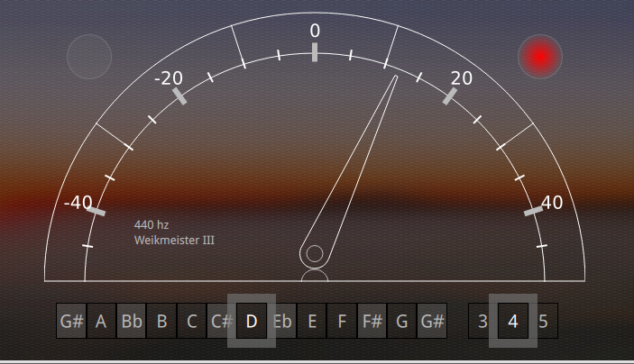Screen dimensions: 634x364
Task: Click the red indicator light
Action: pos(539,57)
